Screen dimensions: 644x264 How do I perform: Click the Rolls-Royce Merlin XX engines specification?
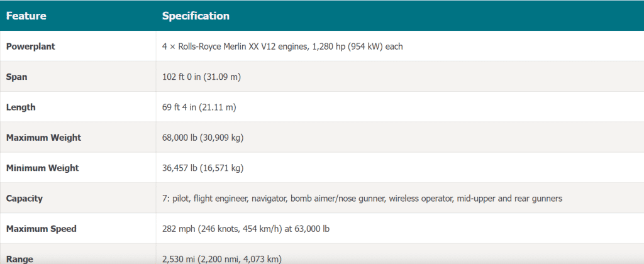tap(282, 47)
